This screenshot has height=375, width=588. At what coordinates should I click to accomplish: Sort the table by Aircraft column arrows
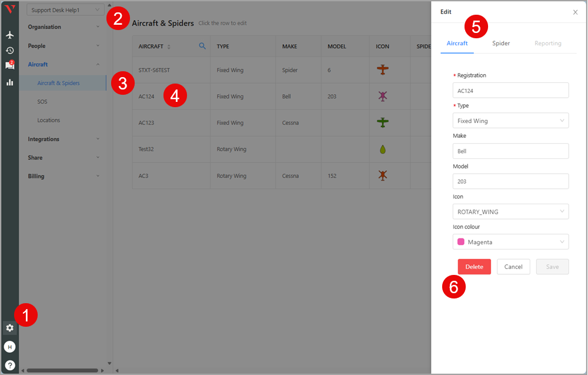[x=169, y=47]
